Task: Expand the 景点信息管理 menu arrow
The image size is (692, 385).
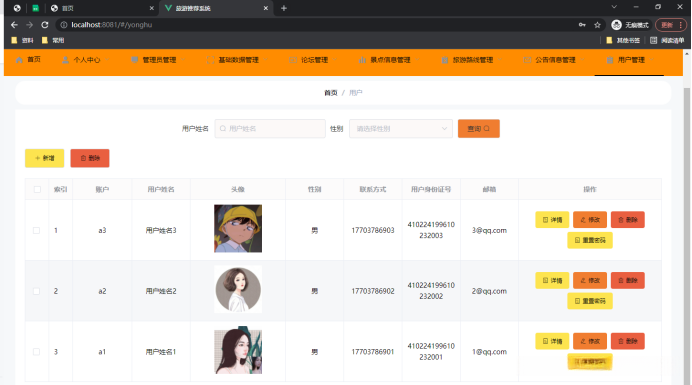Action: click(x=417, y=60)
